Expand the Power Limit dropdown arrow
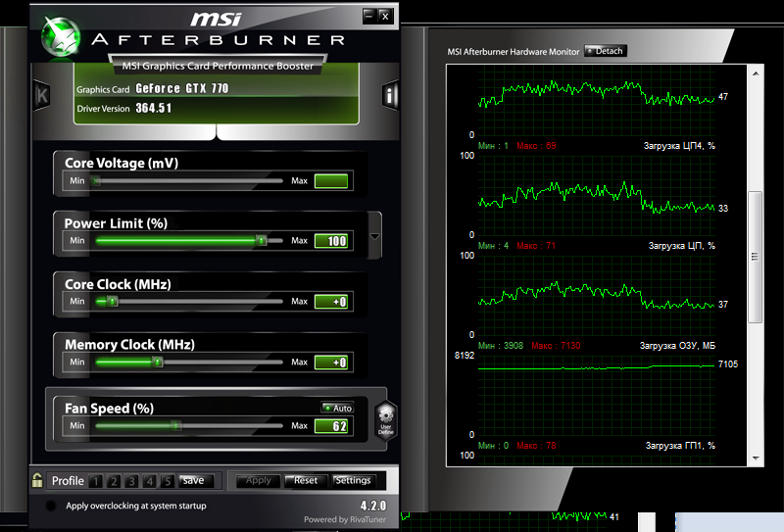 click(x=374, y=236)
